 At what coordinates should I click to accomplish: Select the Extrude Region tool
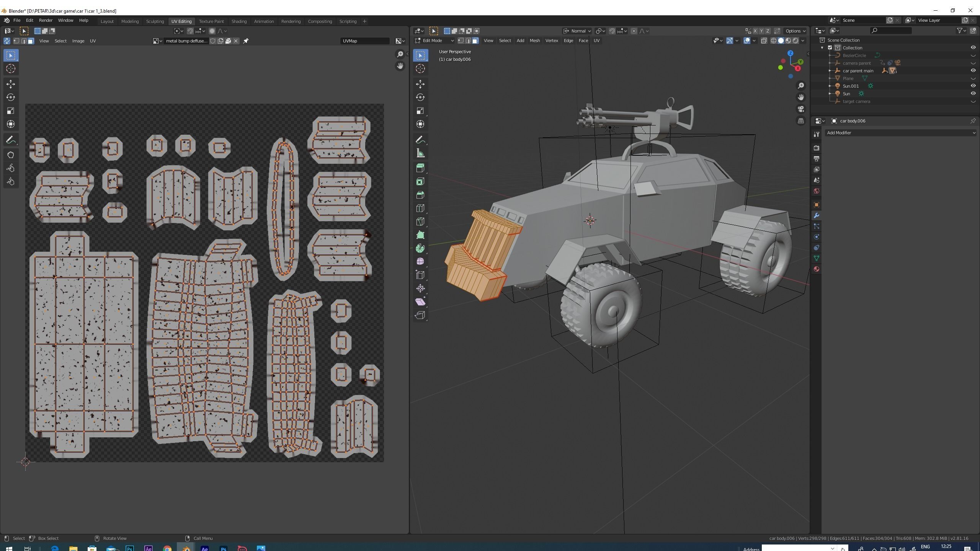[420, 168]
